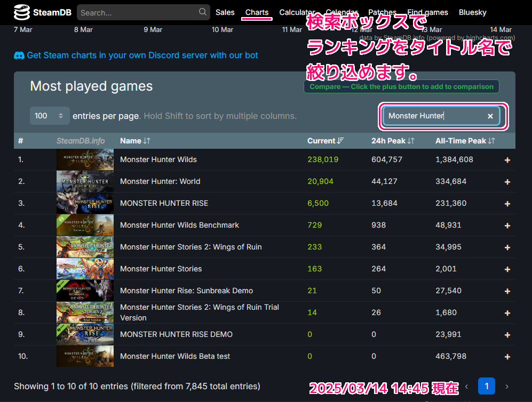The height and width of the screenshot is (402, 532).
Task: Clear the Monster Hunter filter with the X
Action: pyautogui.click(x=490, y=116)
